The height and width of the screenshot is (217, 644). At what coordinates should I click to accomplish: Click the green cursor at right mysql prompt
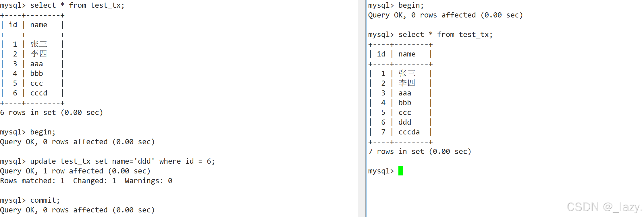[400, 171]
